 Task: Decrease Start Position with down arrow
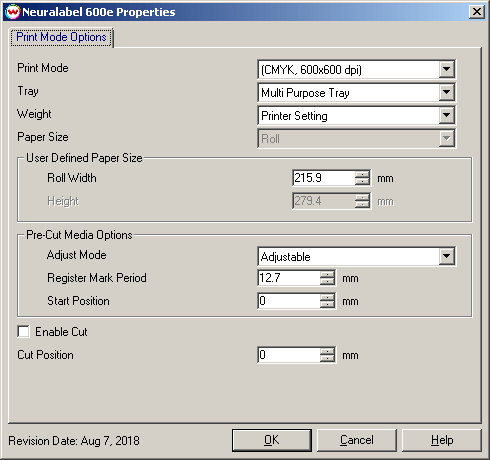pos(327,304)
